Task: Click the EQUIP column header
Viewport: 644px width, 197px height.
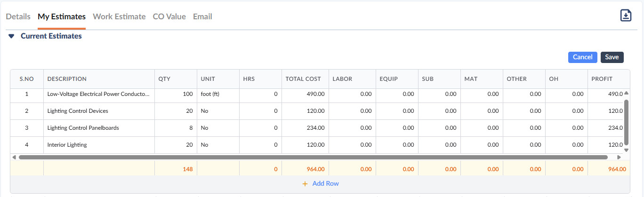Action: (x=397, y=79)
